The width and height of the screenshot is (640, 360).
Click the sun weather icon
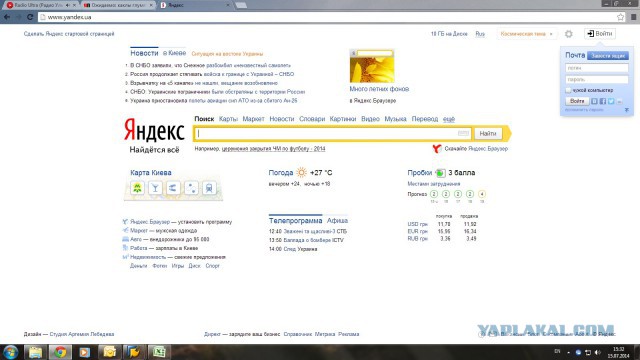pos(301,173)
